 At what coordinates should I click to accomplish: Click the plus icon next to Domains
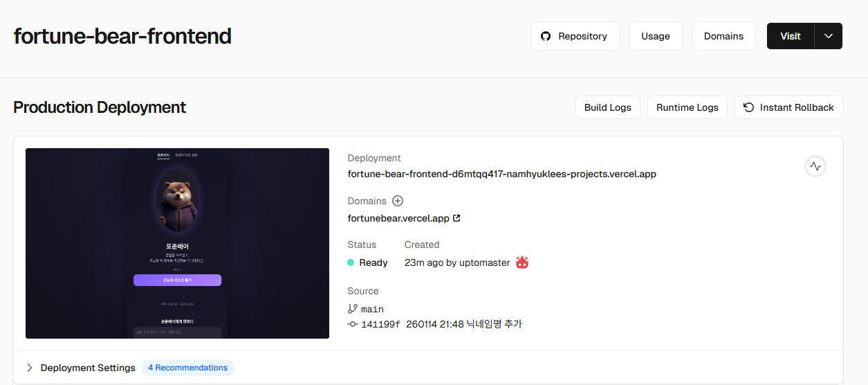pos(398,201)
